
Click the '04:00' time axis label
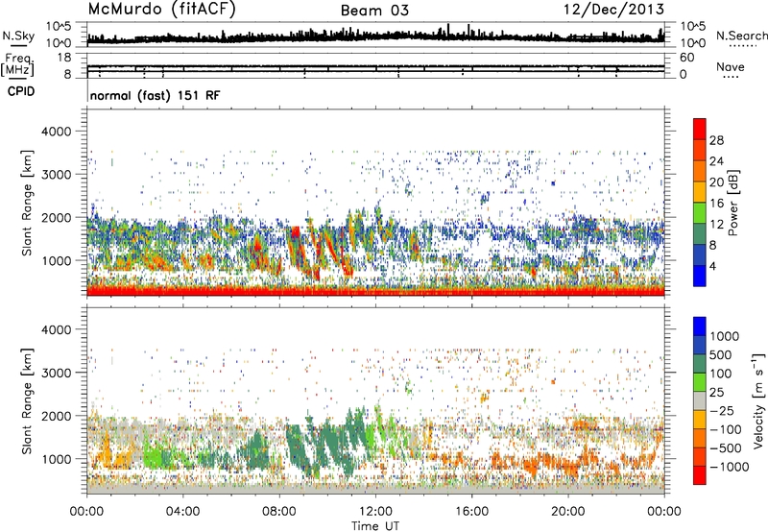[182, 512]
